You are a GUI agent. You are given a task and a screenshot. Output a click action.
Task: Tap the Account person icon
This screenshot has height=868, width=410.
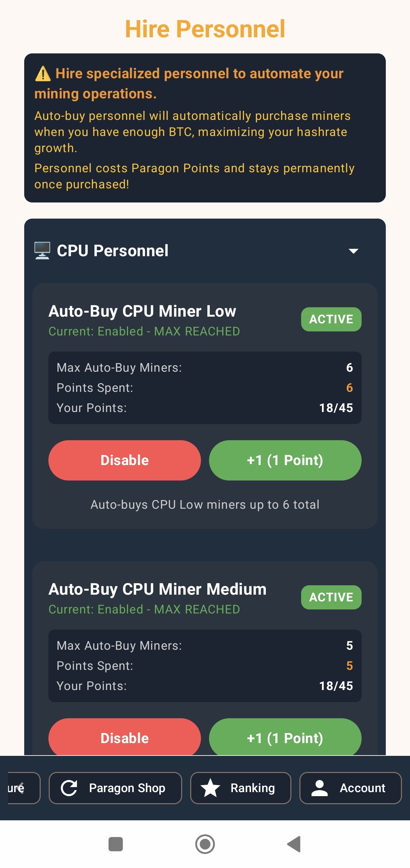click(319, 788)
